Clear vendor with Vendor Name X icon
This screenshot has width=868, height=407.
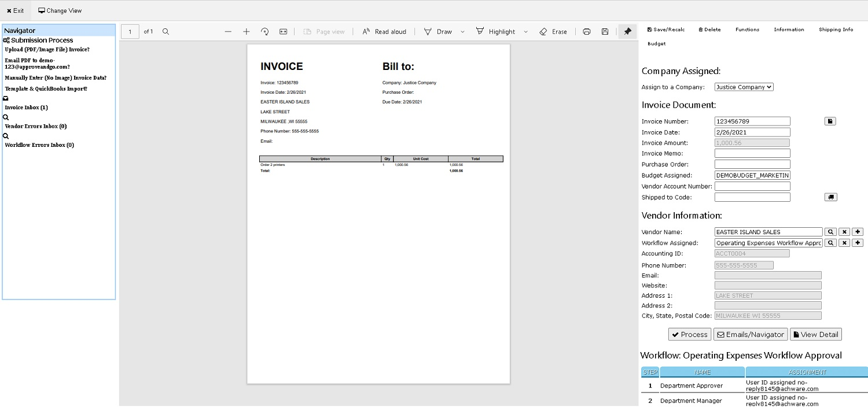pyautogui.click(x=844, y=232)
